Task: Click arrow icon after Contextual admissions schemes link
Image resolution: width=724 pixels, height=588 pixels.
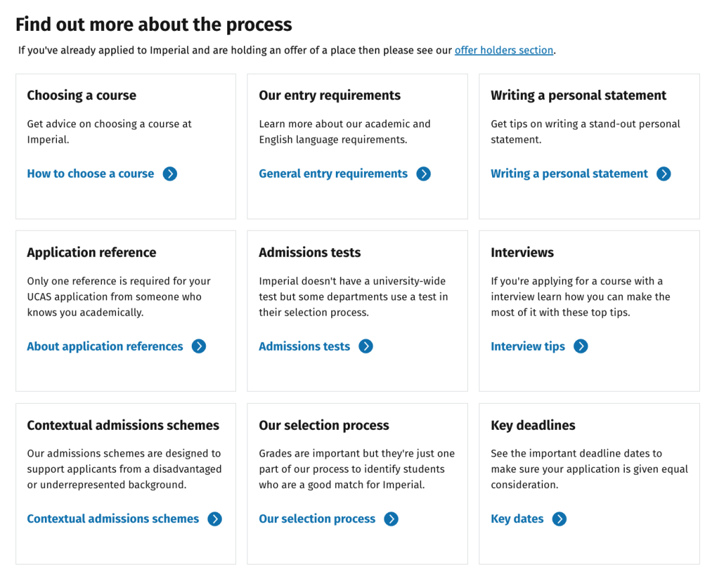Action: coord(215,519)
